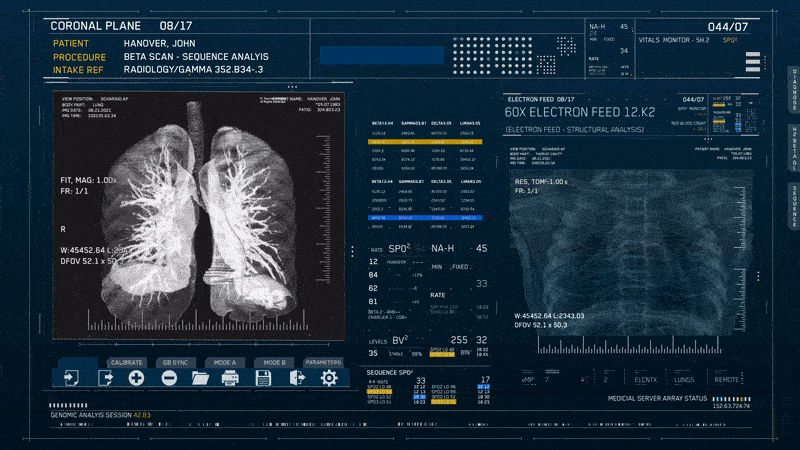Image resolution: width=800 pixels, height=450 pixels.
Task: Click the ELCNTX label button
Action: tap(646, 380)
